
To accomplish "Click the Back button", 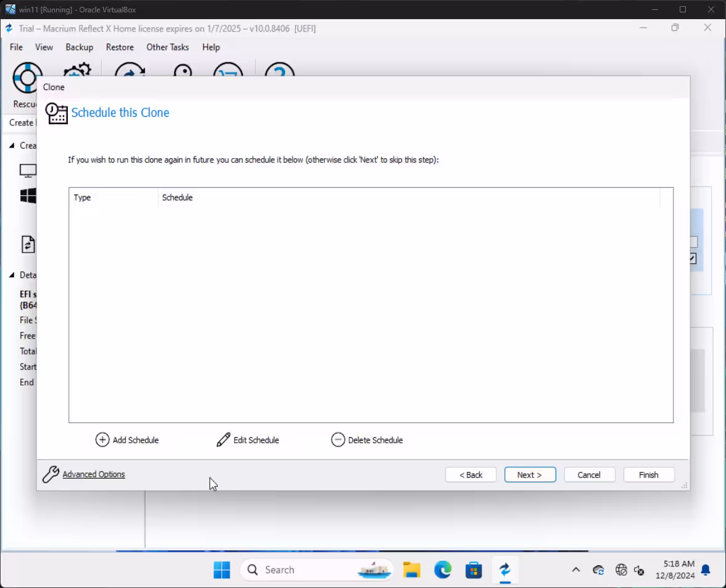I will pos(471,474).
